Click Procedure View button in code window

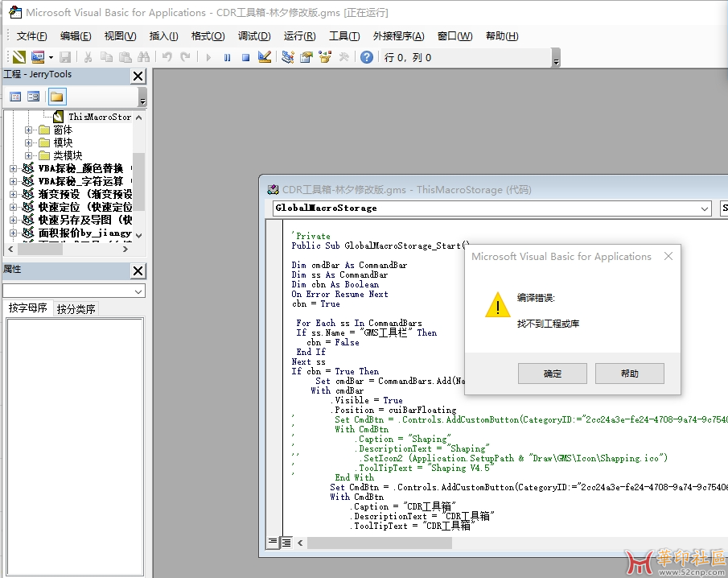pyautogui.click(x=273, y=542)
